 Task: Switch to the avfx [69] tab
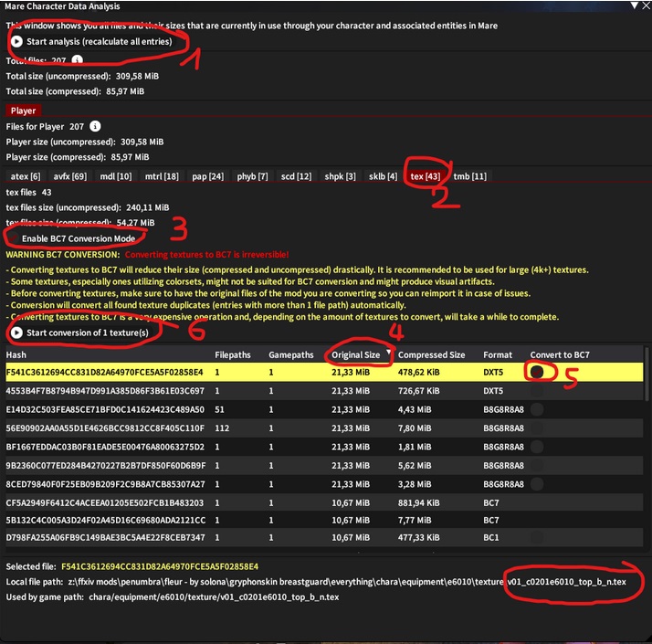(x=69, y=176)
